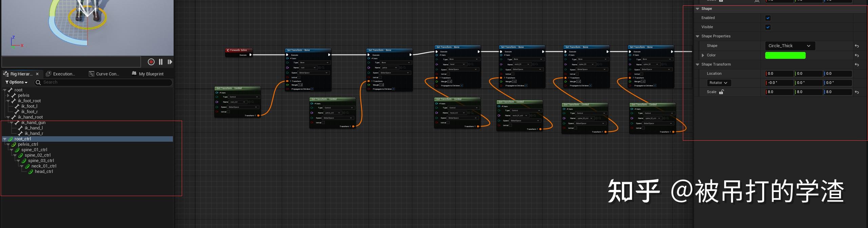Focus the hierarchy Search field
The image size is (868, 228).
pyautogui.click(x=103, y=82)
